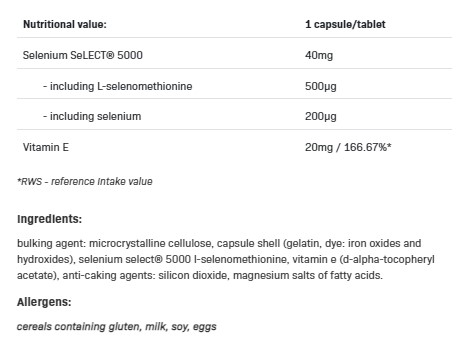
Task: Click 'magnesium salts of fatty acids' text
Action: (x=308, y=275)
